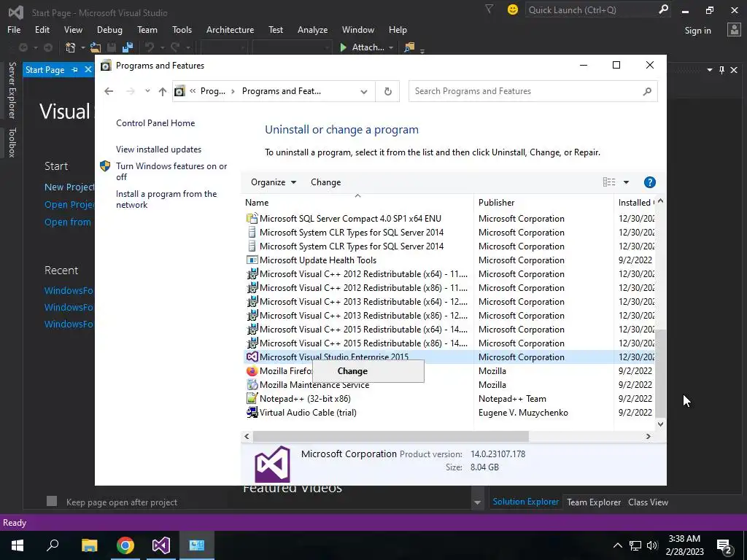Refresh the Programs and Features list
747x560 pixels.
coord(388,91)
